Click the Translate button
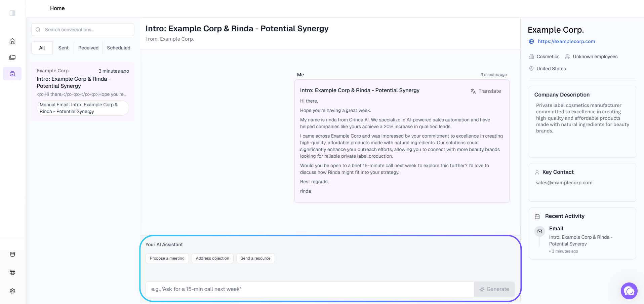 486,91
